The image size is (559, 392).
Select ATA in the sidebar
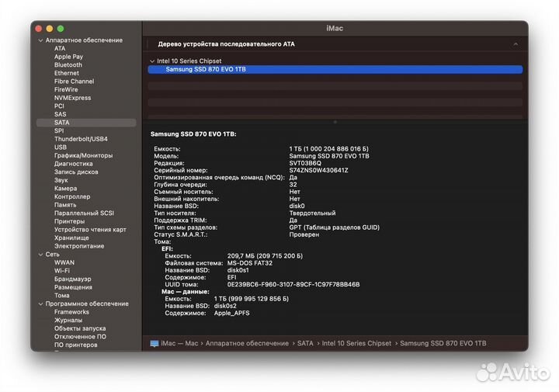pos(60,48)
